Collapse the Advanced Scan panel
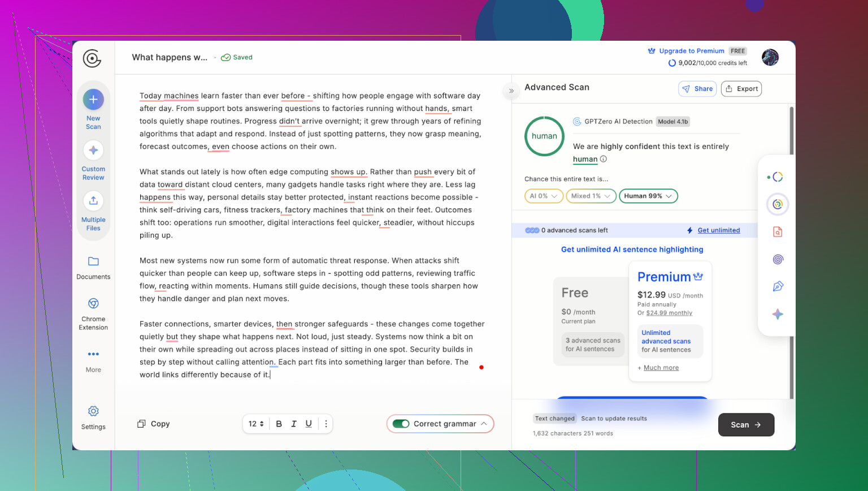 point(511,91)
